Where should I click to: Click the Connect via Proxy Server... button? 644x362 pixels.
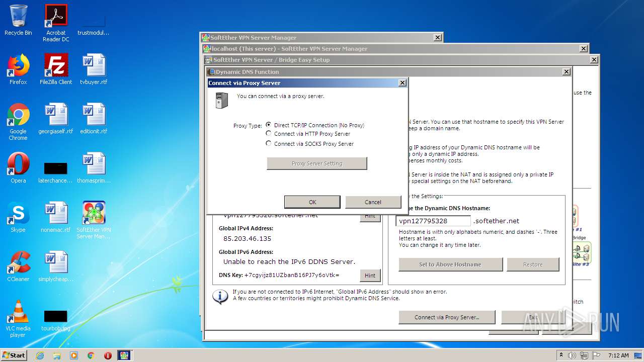447,317
